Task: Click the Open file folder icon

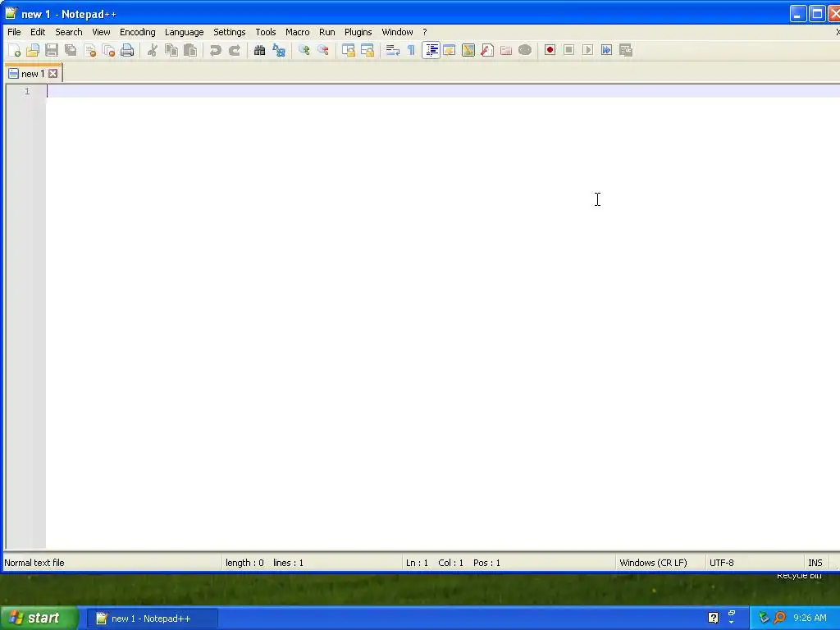Action: (33, 50)
